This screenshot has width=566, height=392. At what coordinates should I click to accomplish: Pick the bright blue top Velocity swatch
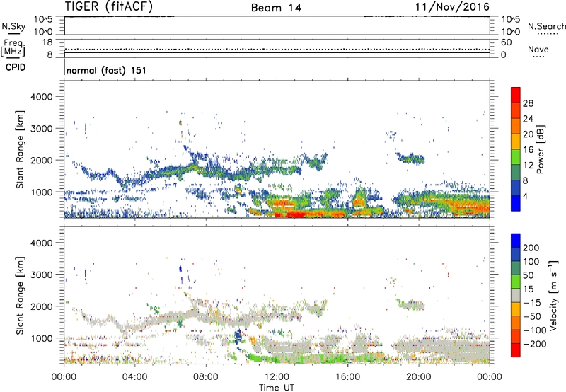pyautogui.click(x=516, y=241)
